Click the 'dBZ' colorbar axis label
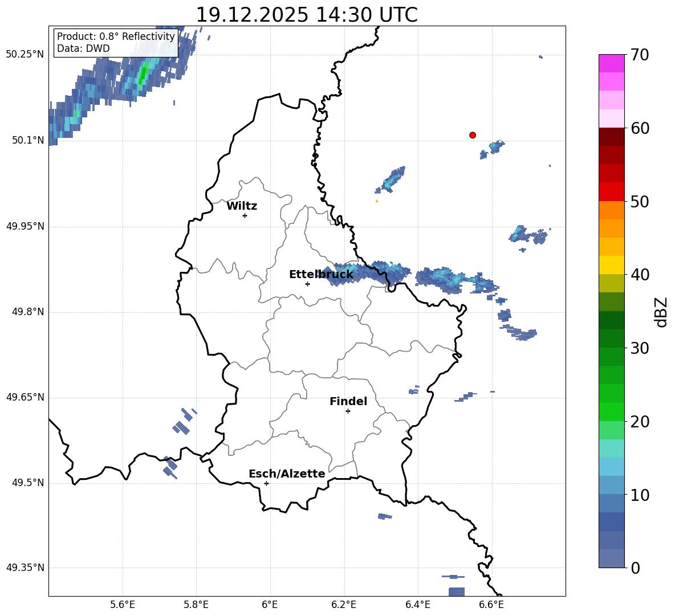Viewport: 675px width, 616px height. click(661, 312)
